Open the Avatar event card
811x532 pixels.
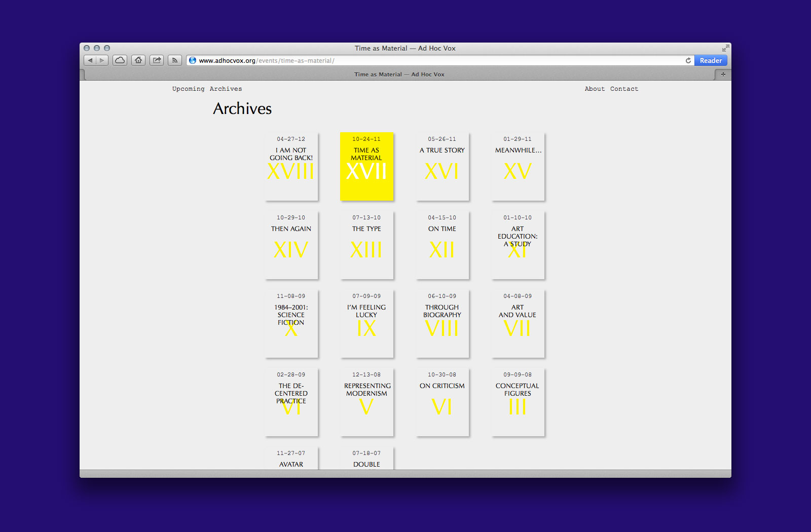(x=291, y=459)
